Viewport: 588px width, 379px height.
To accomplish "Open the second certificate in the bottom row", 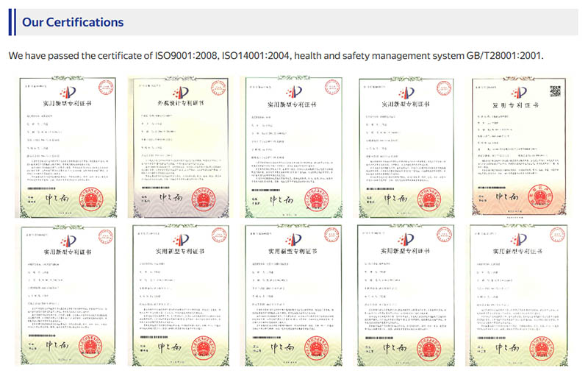I will [179, 295].
